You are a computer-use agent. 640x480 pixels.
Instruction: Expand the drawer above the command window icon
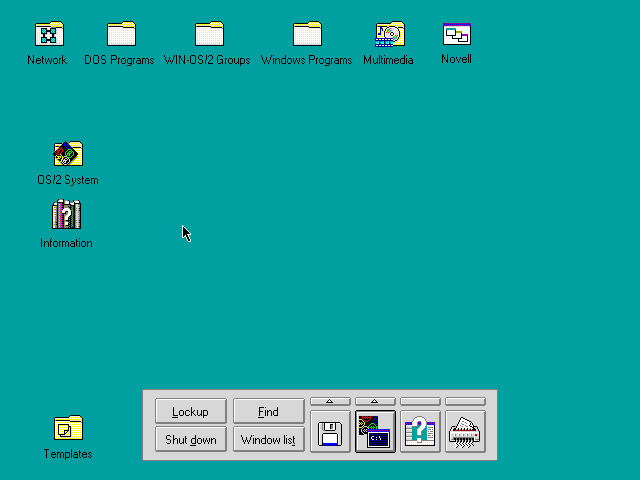pyautogui.click(x=375, y=401)
